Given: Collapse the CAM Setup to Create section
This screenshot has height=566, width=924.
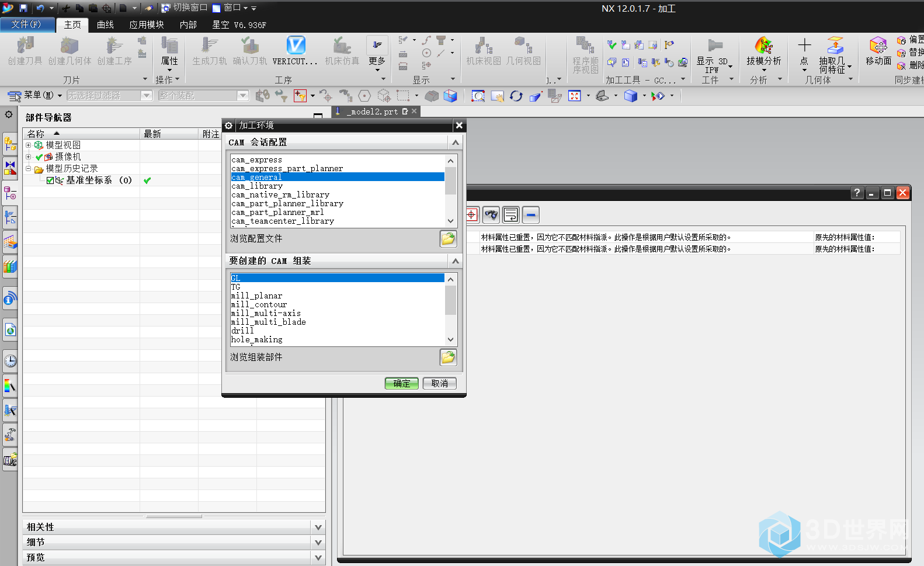Looking at the screenshot, I should point(456,261).
